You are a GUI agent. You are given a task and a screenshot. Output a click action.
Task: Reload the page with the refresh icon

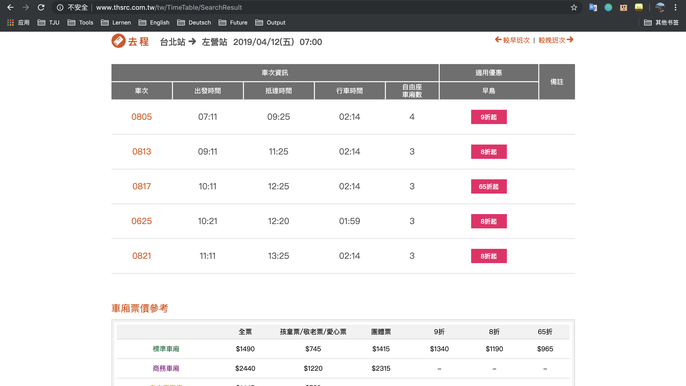[x=41, y=7]
